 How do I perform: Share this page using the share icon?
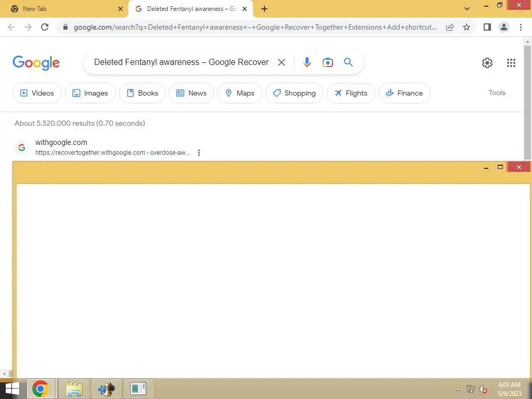450,27
